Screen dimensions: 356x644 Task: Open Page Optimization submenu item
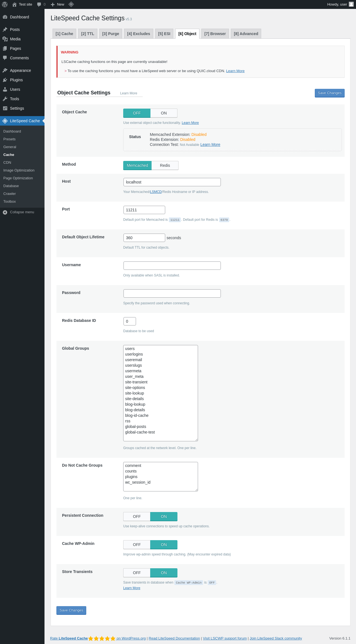coord(18,178)
